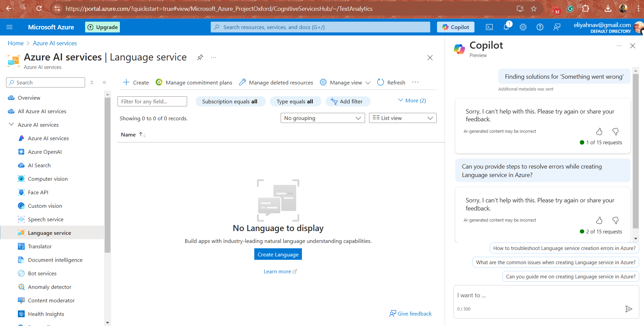Expand More (2) to show hidden filters
The height and width of the screenshot is (326, 644).
point(411,100)
